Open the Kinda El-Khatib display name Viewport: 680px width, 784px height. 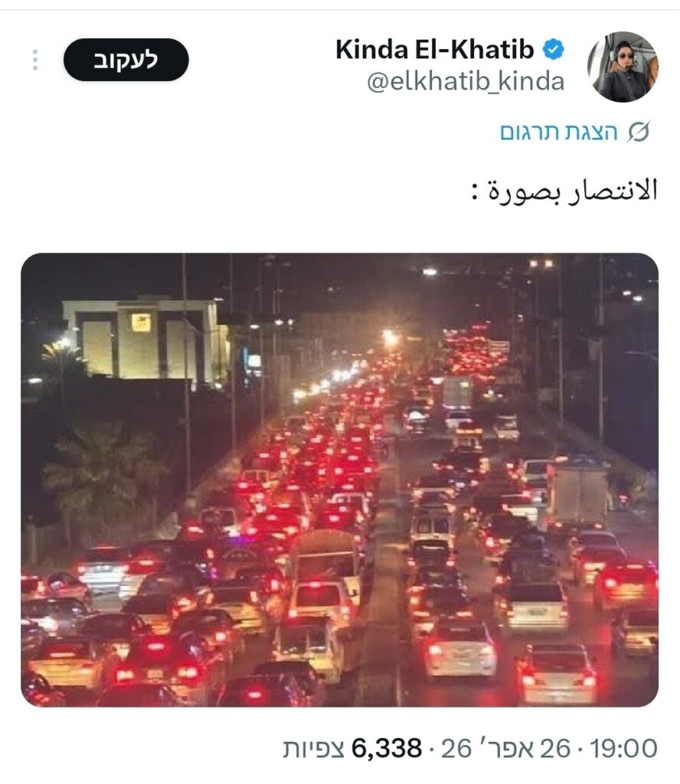pos(434,50)
